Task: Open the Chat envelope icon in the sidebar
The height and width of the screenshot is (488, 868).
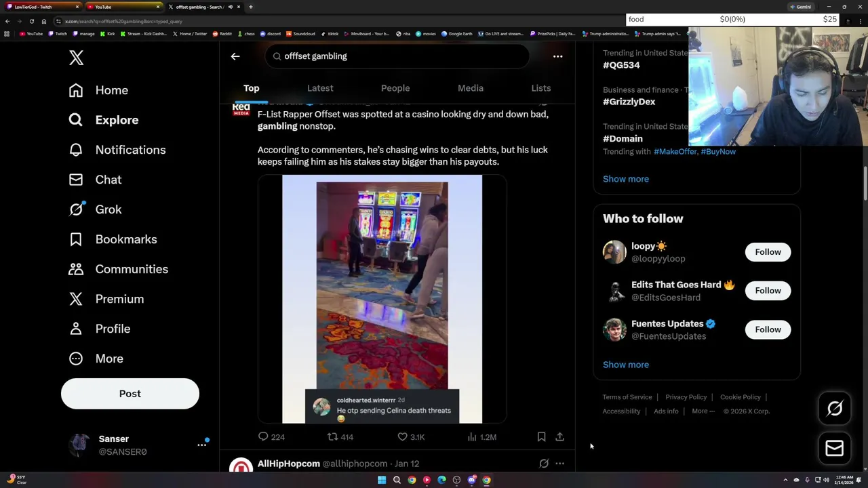Action: click(x=75, y=180)
